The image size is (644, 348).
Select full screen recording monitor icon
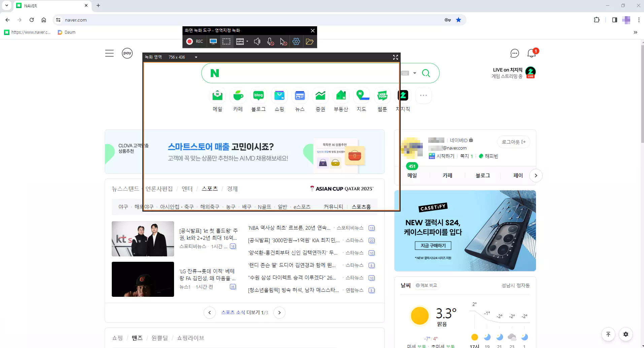[213, 41]
